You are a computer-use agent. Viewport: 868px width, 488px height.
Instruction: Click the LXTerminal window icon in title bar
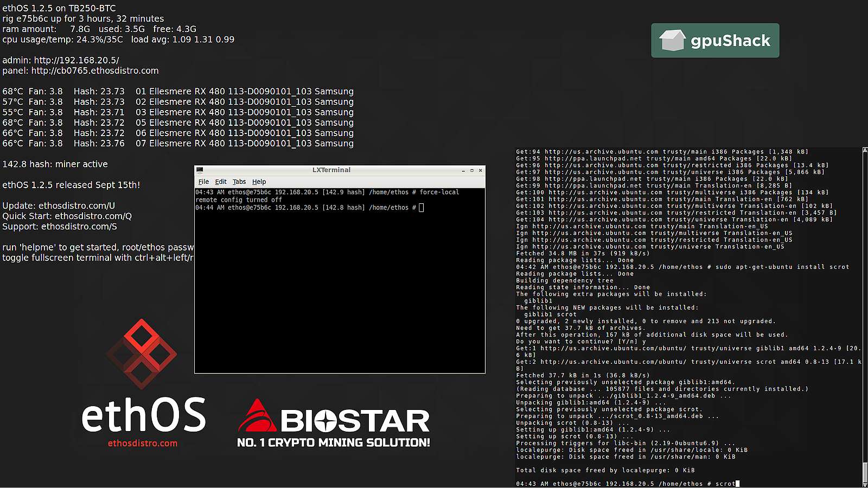click(x=200, y=170)
